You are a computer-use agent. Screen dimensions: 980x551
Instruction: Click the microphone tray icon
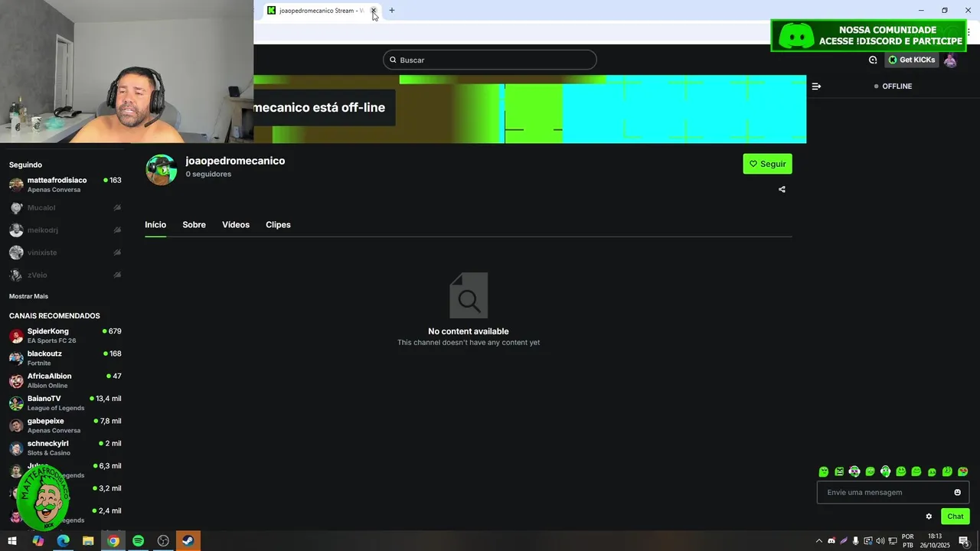856,541
